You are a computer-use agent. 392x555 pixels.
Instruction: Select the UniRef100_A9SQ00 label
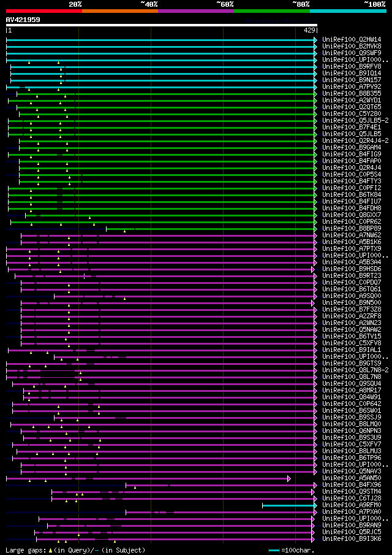click(x=352, y=296)
